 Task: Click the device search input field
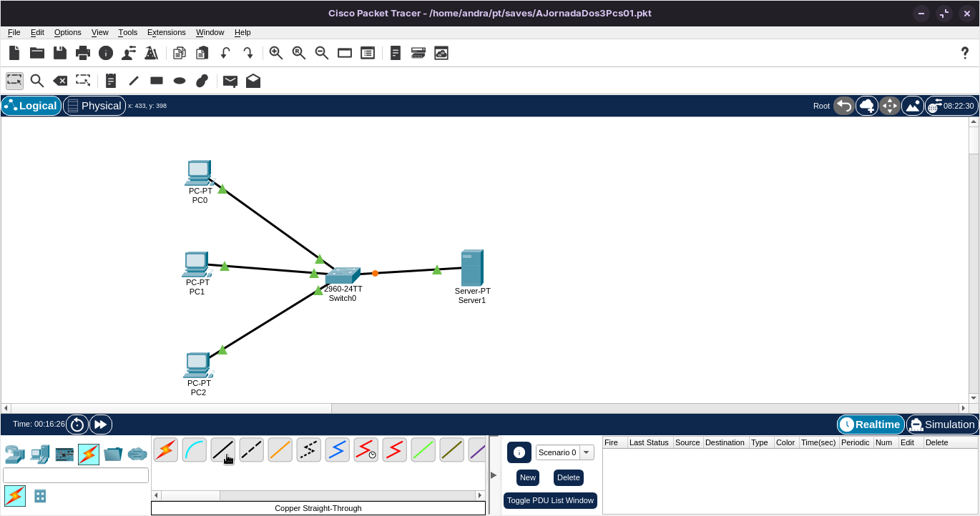(x=76, y=475)
